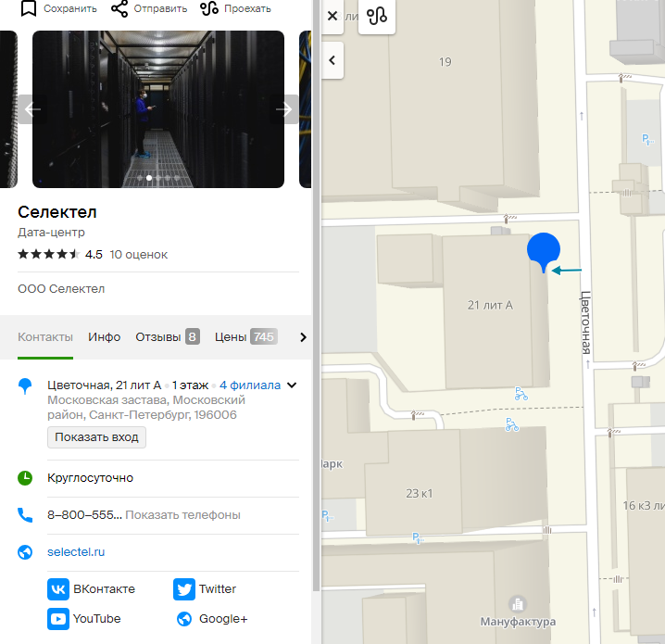The image size is (665, 644).
Task: Close the card with the X button
Action: [x=332, y=16]
